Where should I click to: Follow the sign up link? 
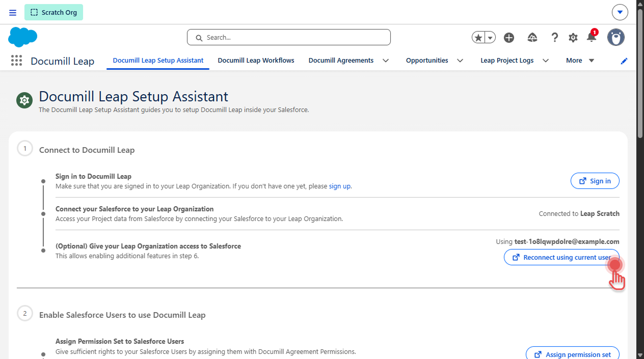coord(340,186)
